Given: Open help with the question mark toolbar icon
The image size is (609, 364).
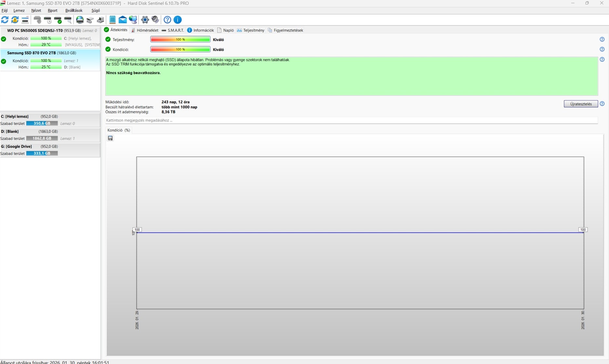Looking at the screenshot, I should pyautogui.click(x=167, y=20).
